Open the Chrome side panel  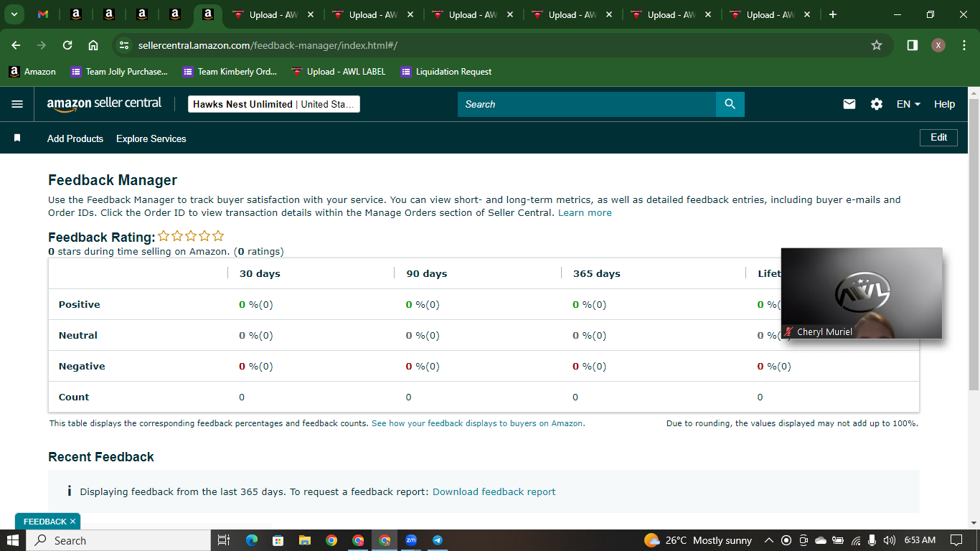pyautogui.click(x=912, y=45)
